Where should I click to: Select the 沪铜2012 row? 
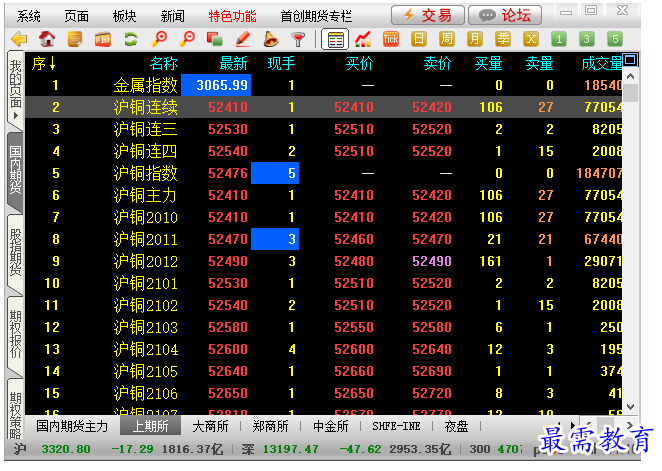coord(323,261)
